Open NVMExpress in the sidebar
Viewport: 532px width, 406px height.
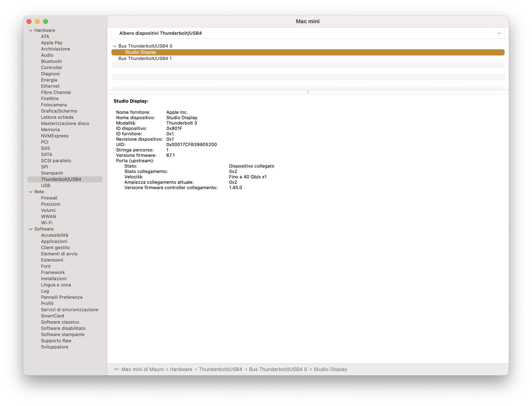55,136
